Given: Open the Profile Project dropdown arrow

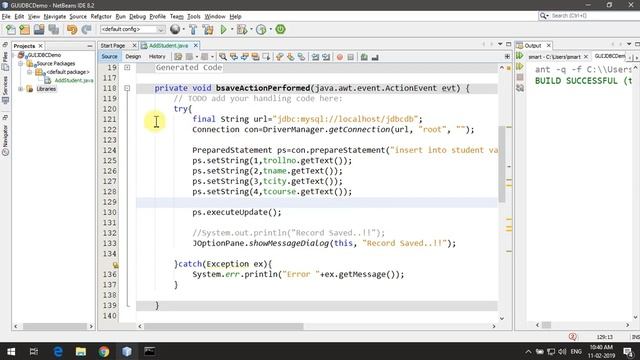Looking at the screenshot, I should [x=270, y=29].
